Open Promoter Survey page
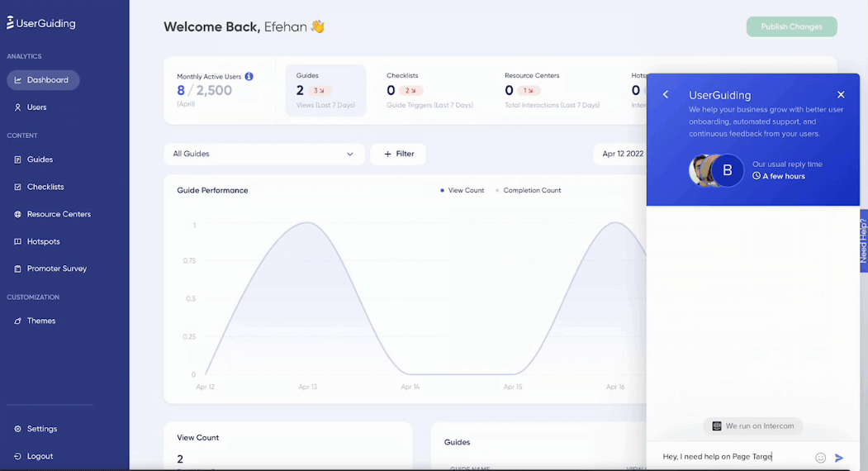Screen dimensions: 868x471 coord(56,269)
